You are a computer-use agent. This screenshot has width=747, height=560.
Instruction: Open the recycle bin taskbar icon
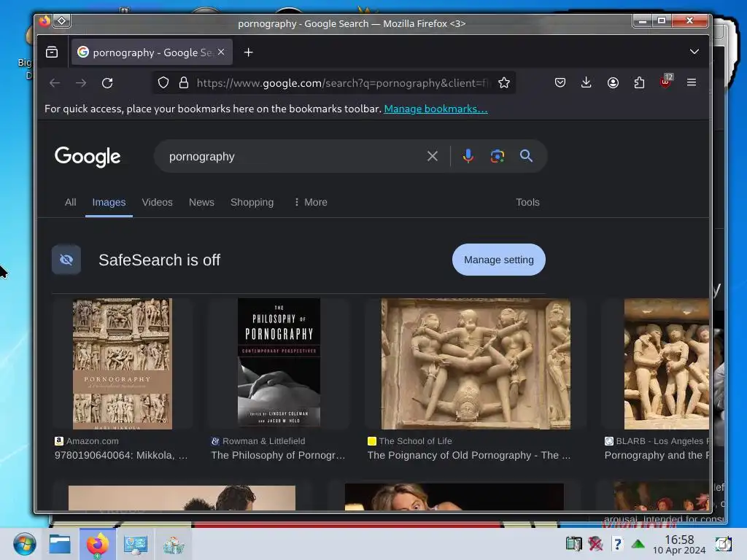(x=174, y=545)
